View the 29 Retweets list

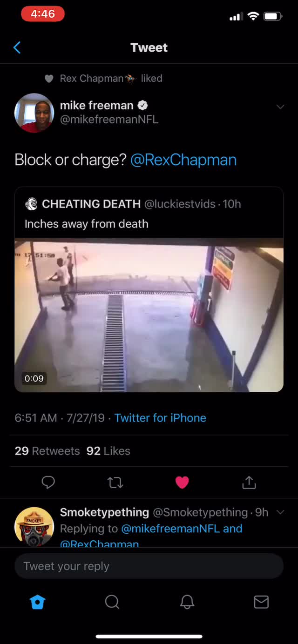coord(47,451)
